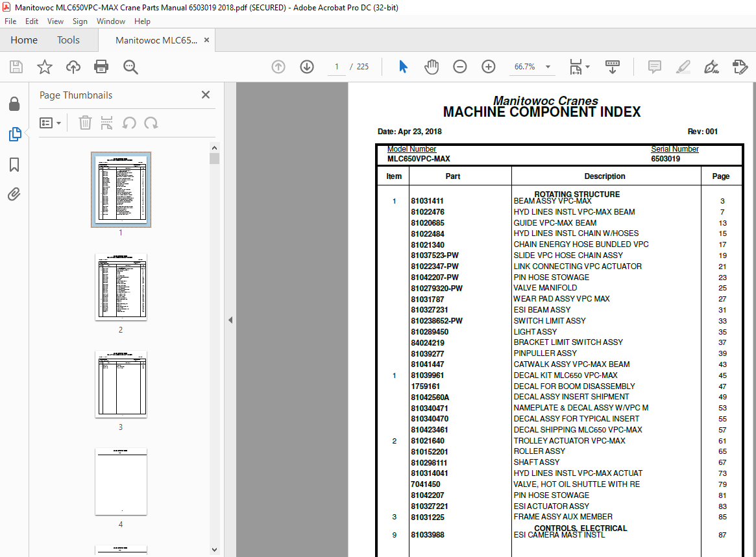756x557 pixels.
Task: Rotate pages counterclockwise icon
Action: point(128,123)
